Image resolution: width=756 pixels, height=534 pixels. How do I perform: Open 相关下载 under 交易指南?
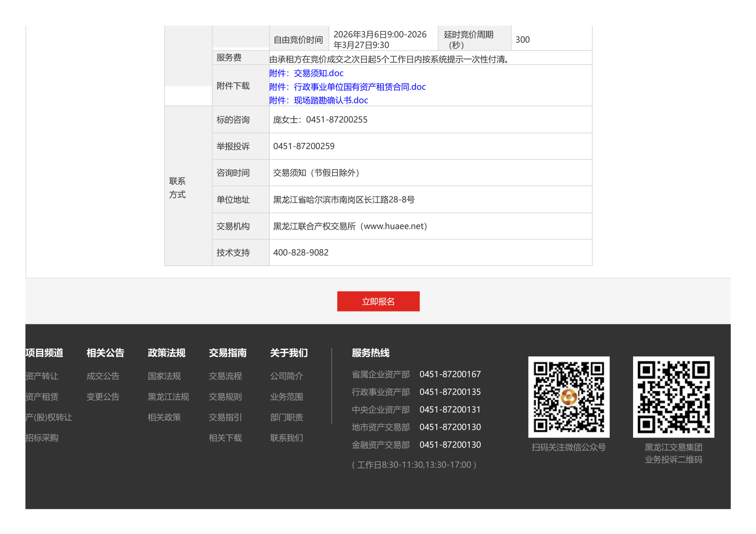pyautogui.click(x=225, y=438)
